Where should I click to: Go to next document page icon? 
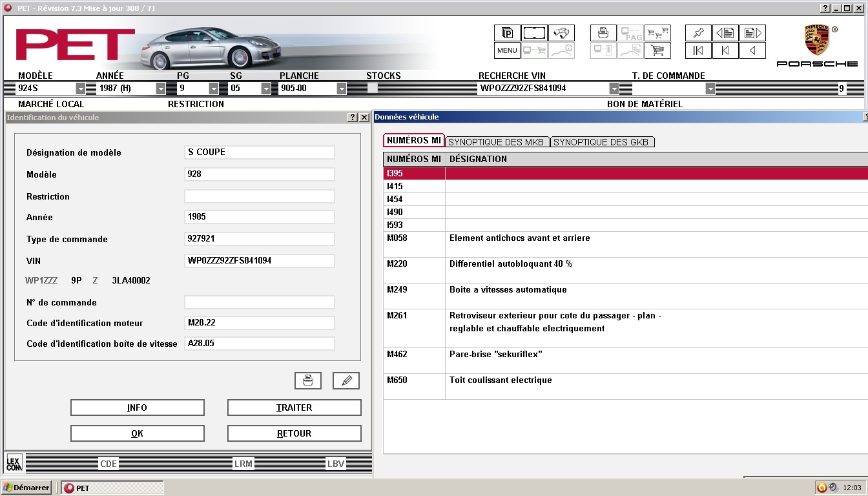tap(752, 33)
